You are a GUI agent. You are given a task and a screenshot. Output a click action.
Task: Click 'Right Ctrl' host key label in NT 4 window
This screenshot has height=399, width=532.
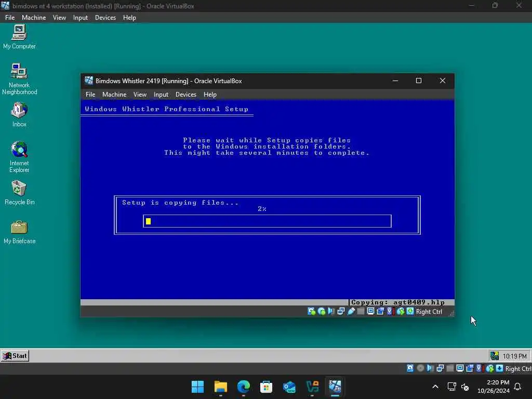pos(518,368)
